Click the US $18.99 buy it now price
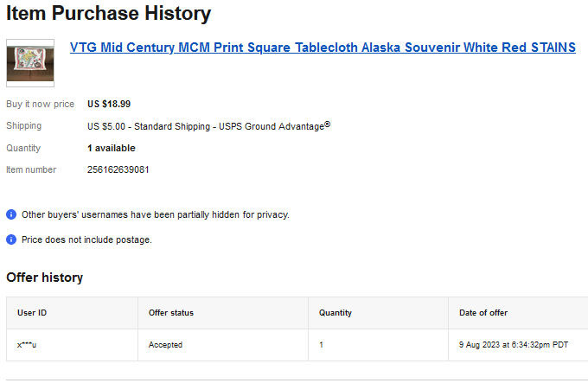588x383 pixels. pos(109,104)
